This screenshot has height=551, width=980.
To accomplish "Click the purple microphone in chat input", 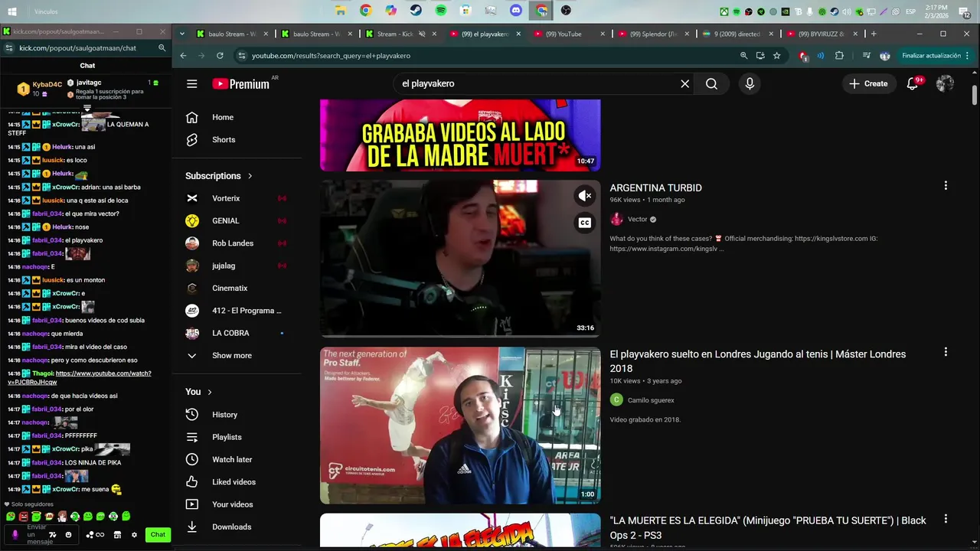I will click(15, 534).
